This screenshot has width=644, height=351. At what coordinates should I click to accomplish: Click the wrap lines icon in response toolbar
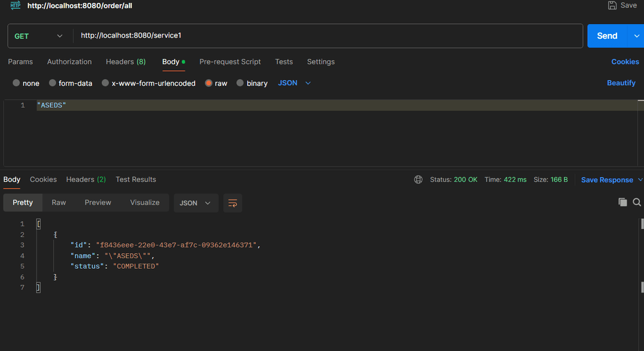[x=233, y=203]
